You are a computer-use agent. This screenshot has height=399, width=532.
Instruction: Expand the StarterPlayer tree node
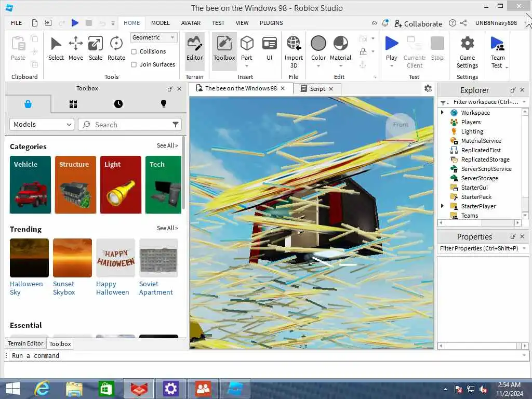(x=442, y=206)
